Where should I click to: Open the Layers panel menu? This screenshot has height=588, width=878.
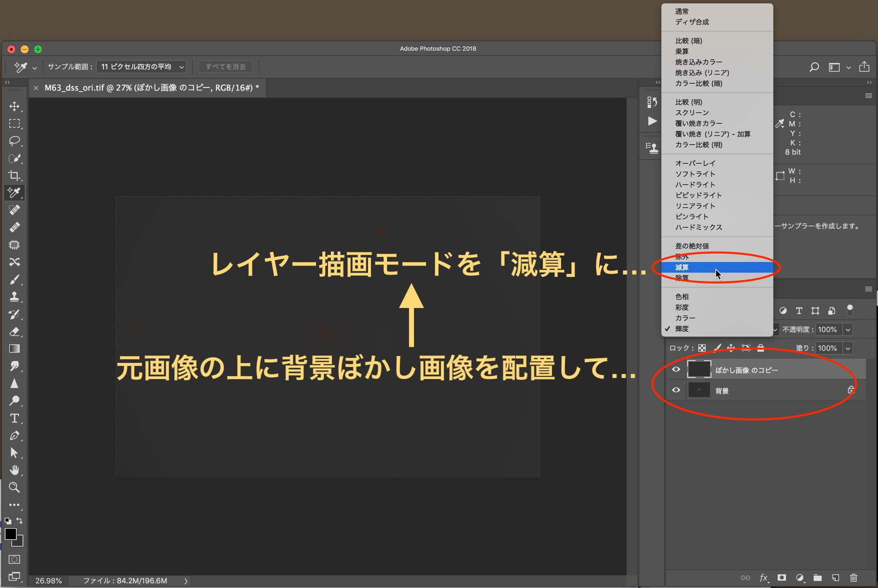[x=868, y=289]
